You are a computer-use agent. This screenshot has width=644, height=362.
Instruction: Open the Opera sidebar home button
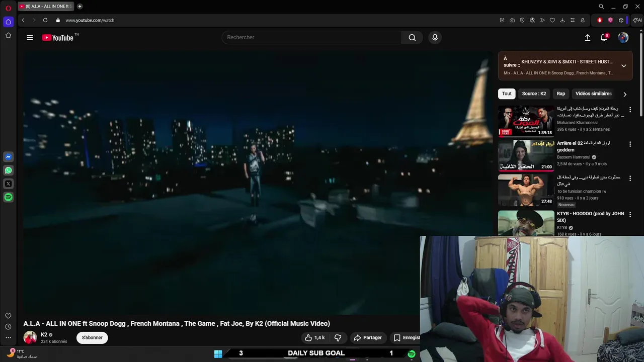[x=8, y=22]
